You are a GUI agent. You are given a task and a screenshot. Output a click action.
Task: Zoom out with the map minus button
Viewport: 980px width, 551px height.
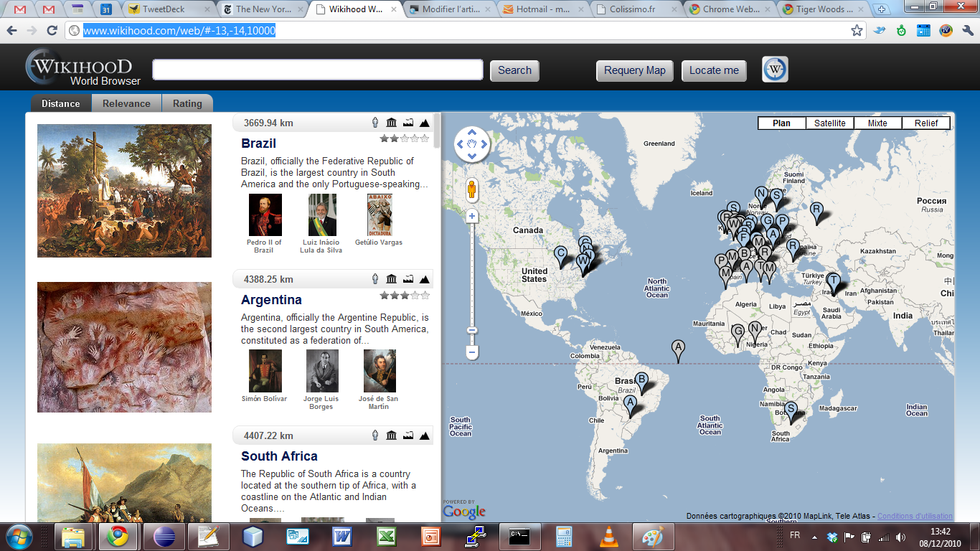click(471, 352)
